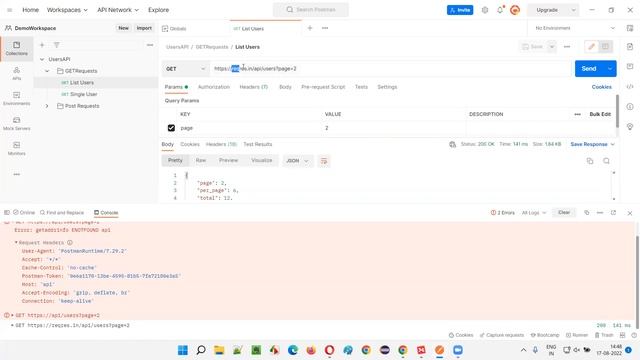Viewport: 640px width, 360px height.
Task: Open the Workspaces dropdown menu
Action: tap(67, 10)
